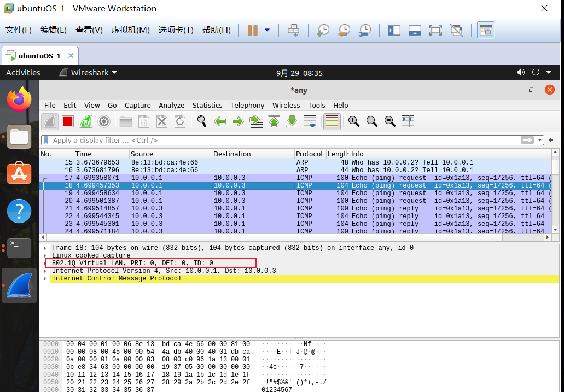The image size is (564, 392).
Task: Go to specified packet icon
Action: tap(256, 121)
